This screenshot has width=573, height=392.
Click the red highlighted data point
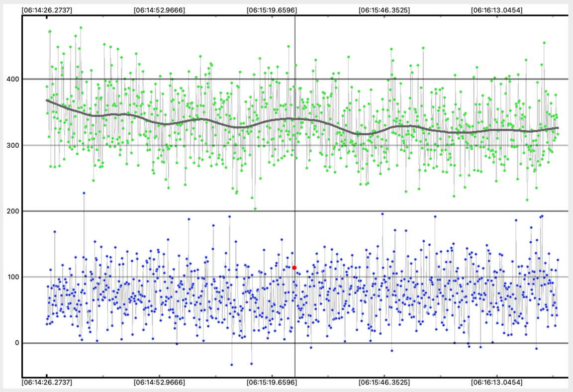pos(294,268)
